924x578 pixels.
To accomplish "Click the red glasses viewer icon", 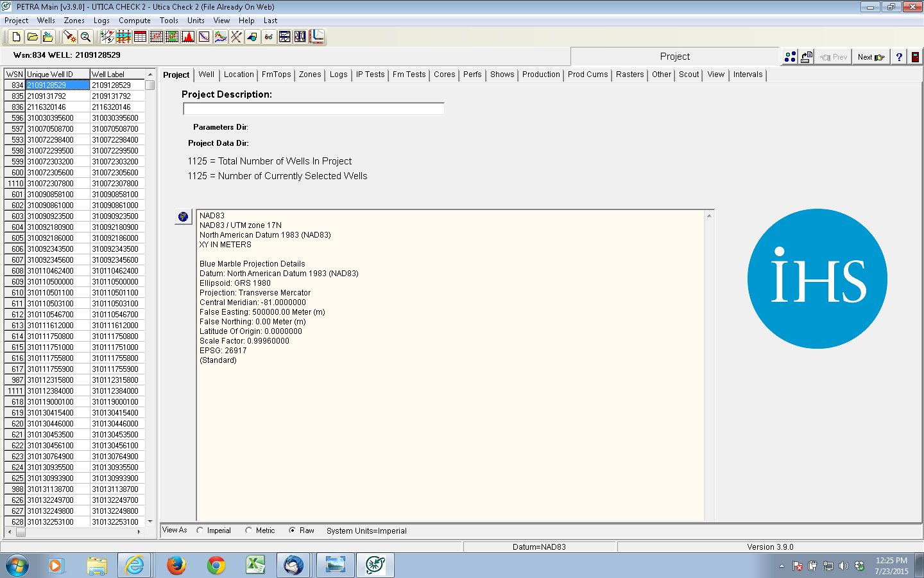I will (x=268, y=37).
